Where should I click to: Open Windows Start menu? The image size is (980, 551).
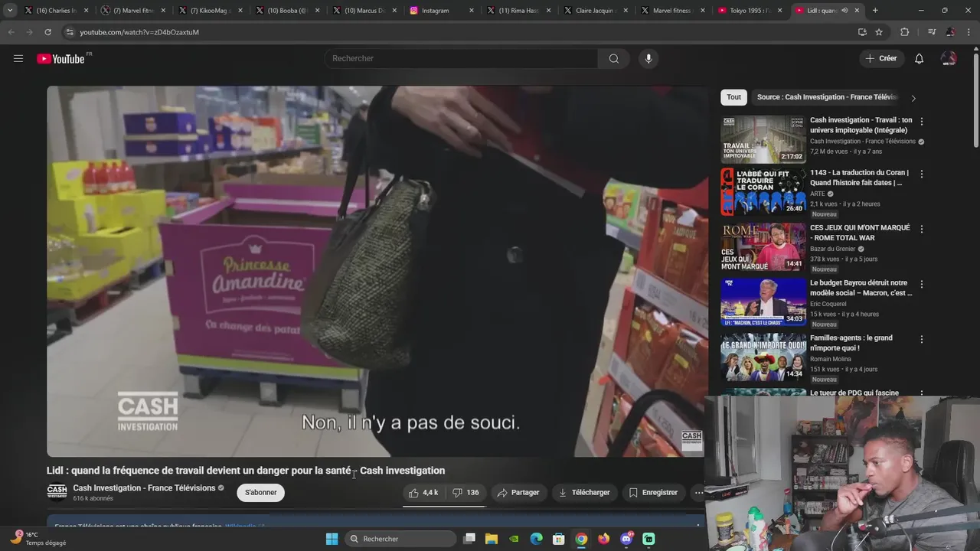pos(332,539)
